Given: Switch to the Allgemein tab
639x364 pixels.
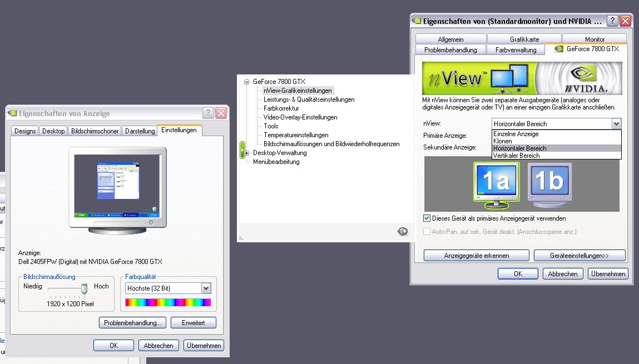Looking at the screenshot, I should pos(450,39).
